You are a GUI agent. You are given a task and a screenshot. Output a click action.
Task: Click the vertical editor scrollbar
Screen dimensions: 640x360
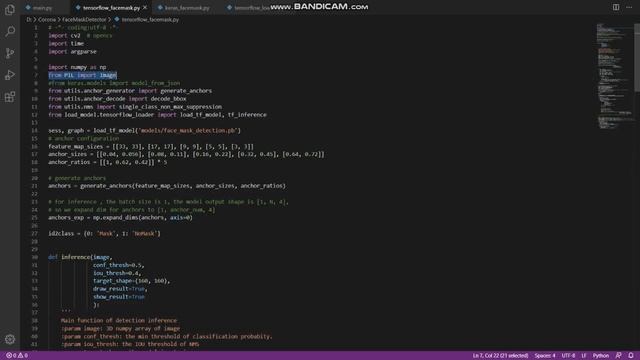click(637, 57)
